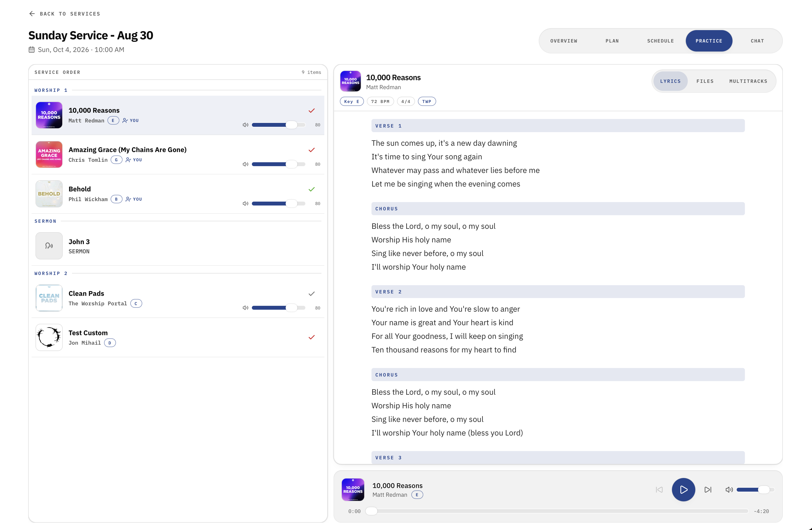This screenshot has height=530, width=812.
Task: Click the sermon icon for John 3
Action: (49, 246)
